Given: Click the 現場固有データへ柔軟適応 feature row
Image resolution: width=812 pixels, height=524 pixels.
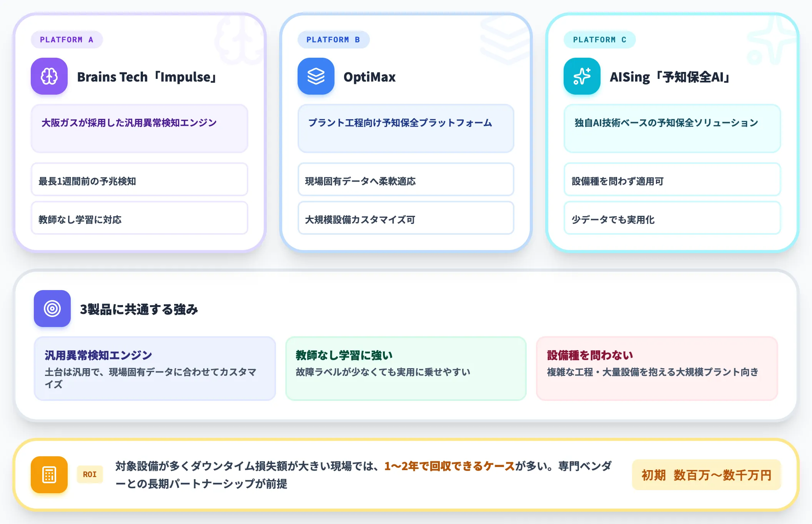Looking at the screenshot, I should pos(406,179).
